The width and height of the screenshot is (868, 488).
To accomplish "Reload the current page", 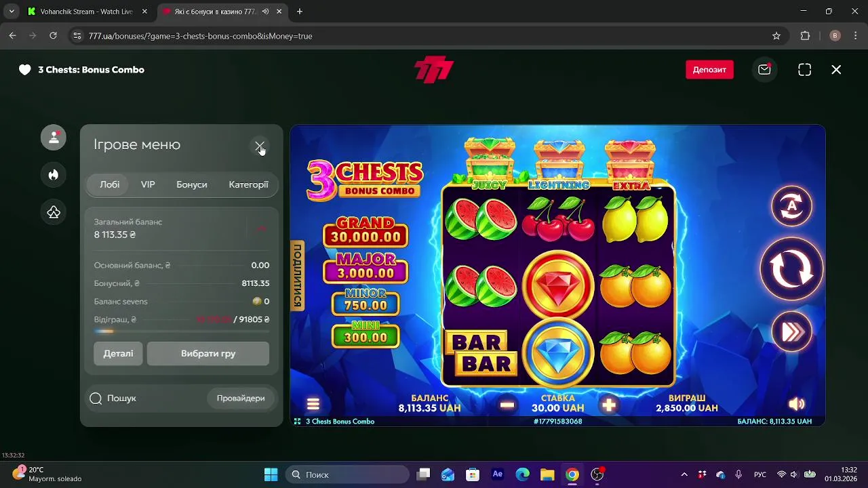I will pyautogui.click(x=53, y=36).
